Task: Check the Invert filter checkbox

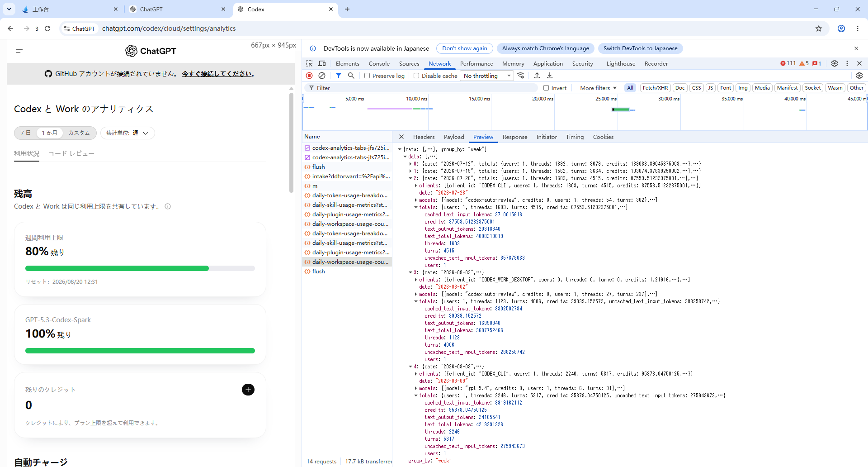Action: 546,88
